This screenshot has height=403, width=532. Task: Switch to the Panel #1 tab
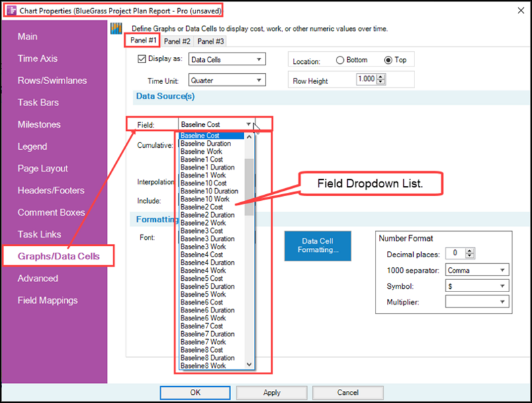pos(143,40)
